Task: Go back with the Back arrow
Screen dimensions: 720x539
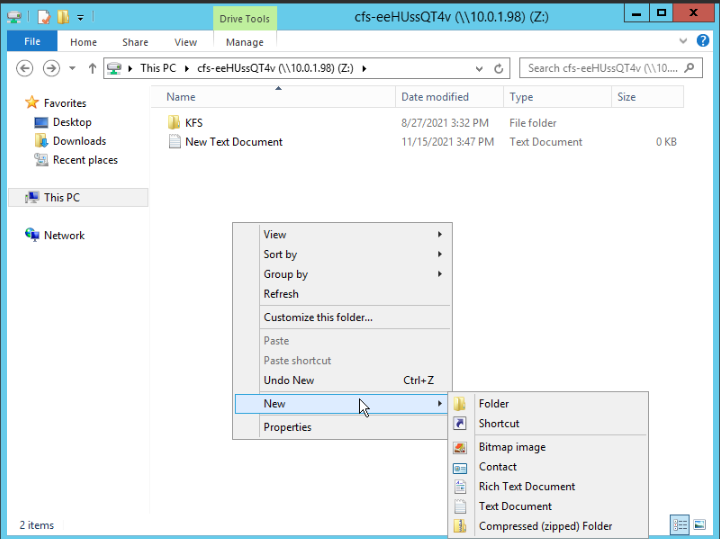Action: [24, 68]
